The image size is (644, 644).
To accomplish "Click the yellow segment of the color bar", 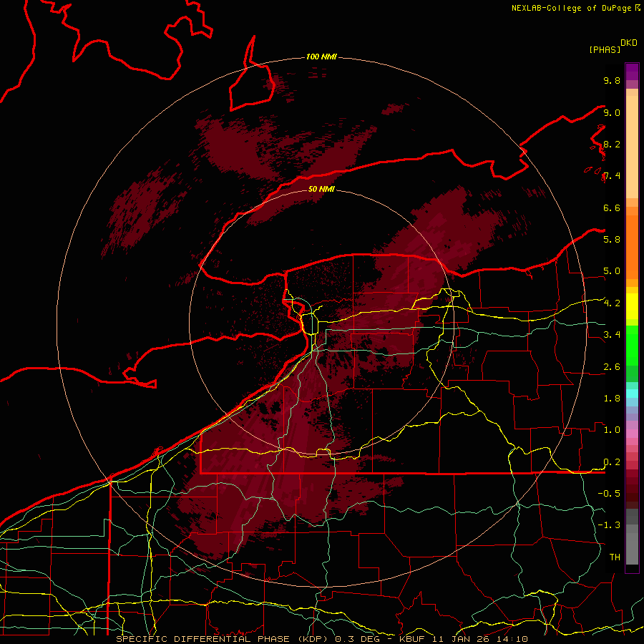I will click(x=632, y=306).
